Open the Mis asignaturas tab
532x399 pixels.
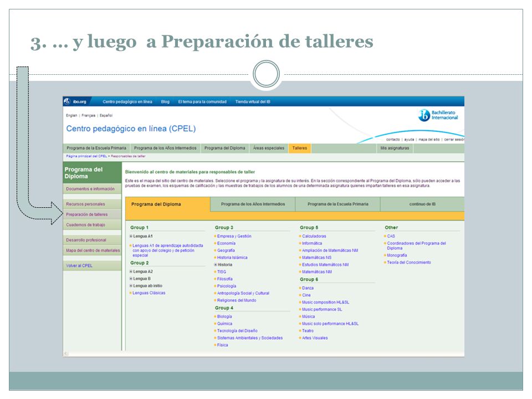click(395, 149)
